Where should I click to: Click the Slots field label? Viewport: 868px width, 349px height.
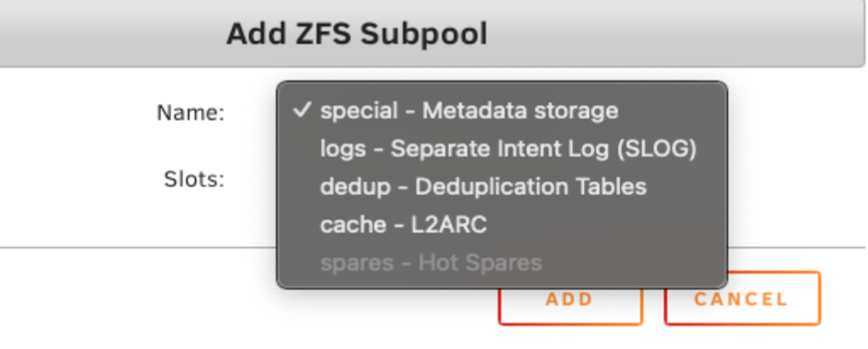[193, 179]
